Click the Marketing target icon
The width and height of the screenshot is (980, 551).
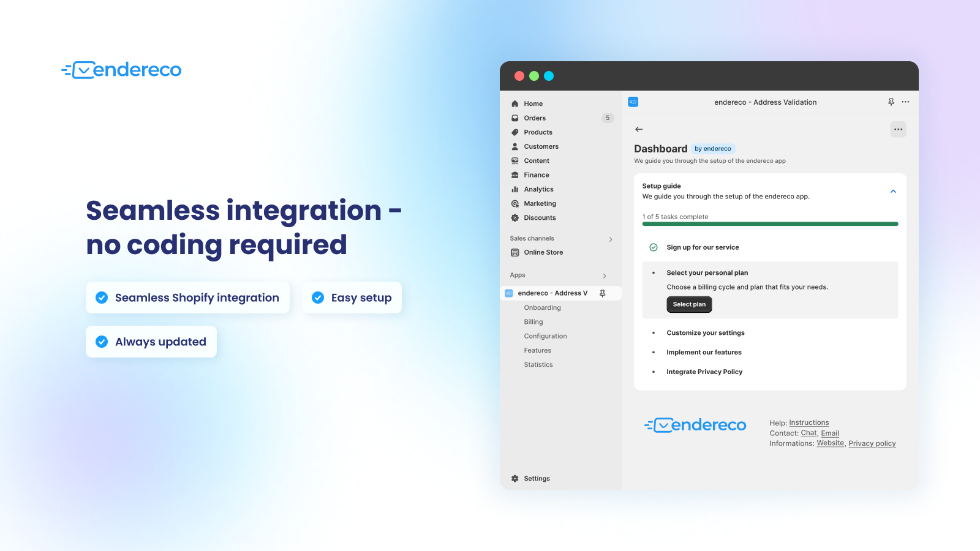(x=515, y=204)
